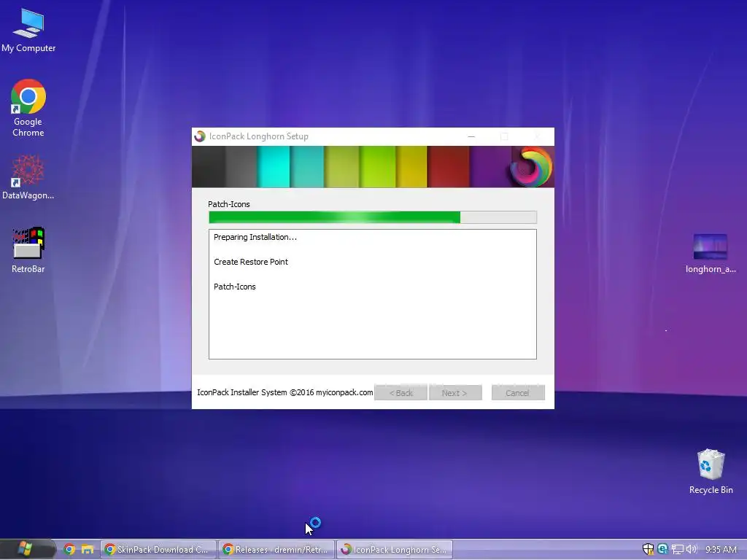The width and height of the screenshot is (747, 560).
Task: Select 'Preparing Installation...' log line
Action: pos(255,237)
